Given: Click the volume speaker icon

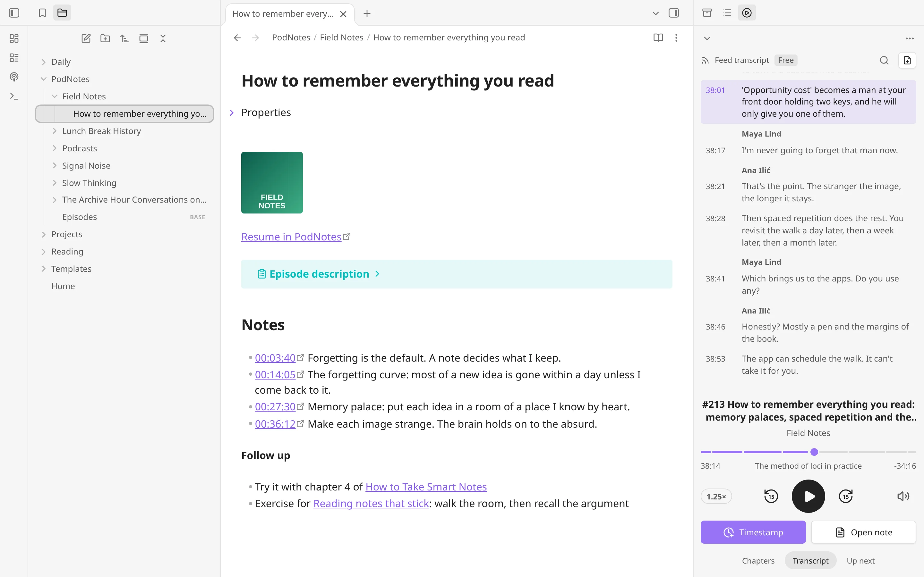Looking at the screenshot, I should pyautogui.click(x=903, y=496).
